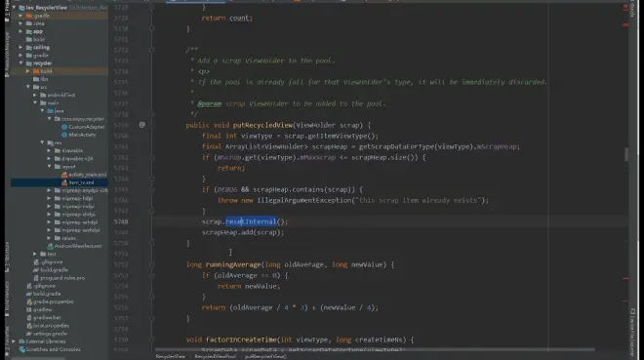Click the horizontal scrollbar below the code editor

375,349
